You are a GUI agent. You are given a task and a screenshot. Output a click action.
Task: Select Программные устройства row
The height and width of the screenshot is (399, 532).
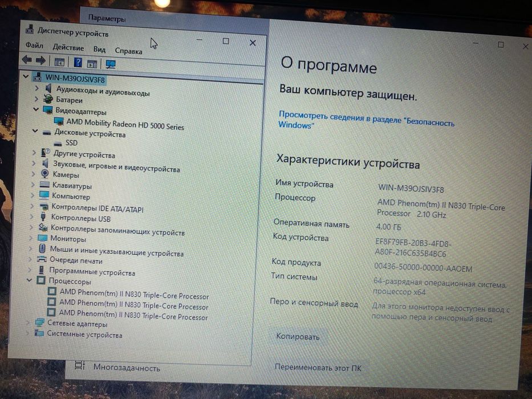pos(92,271)
